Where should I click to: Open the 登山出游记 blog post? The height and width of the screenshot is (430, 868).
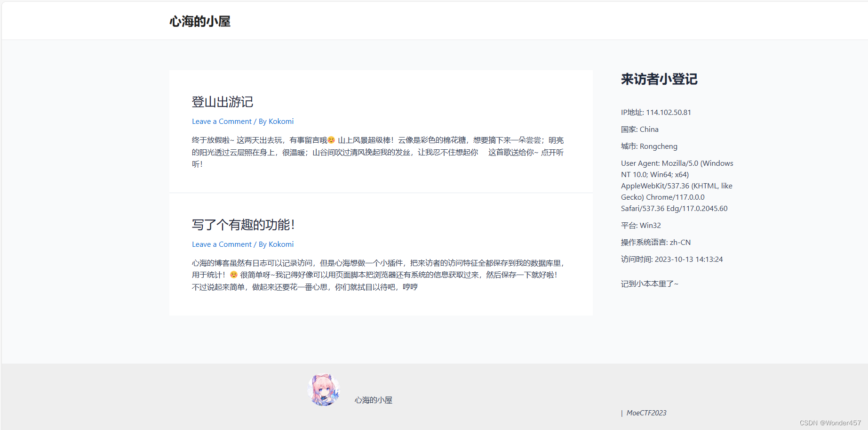tap(222, 102)
